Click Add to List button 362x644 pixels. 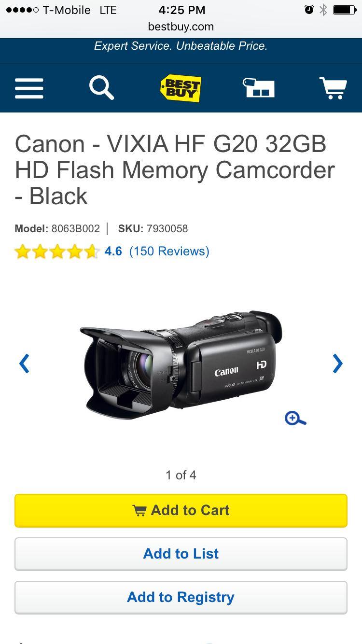[x=181, y=554]
